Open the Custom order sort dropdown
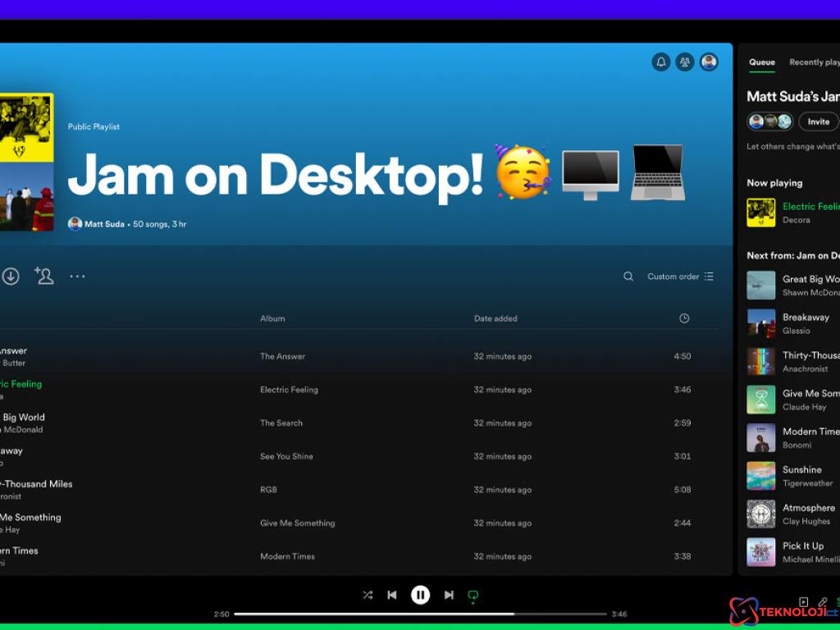This screenshot has height=630, width=840. pos(680,276)
